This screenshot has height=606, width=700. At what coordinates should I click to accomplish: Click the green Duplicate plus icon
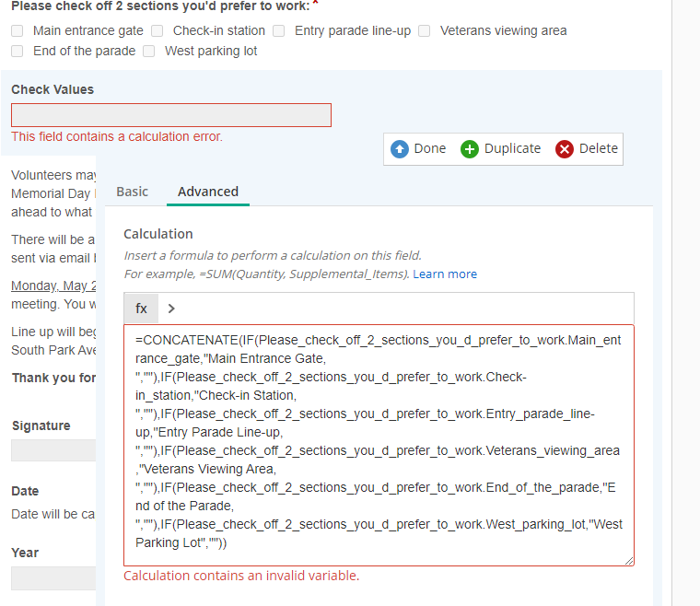click(470, 149)
